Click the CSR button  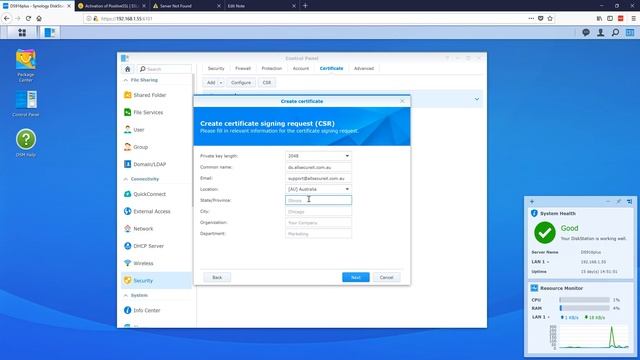267,82
